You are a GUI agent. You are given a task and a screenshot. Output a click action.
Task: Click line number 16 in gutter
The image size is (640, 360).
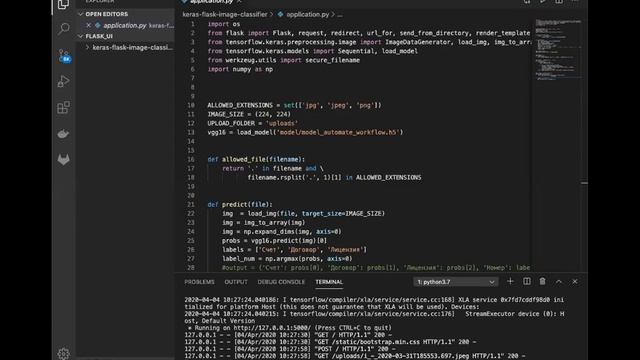point(191,159)
